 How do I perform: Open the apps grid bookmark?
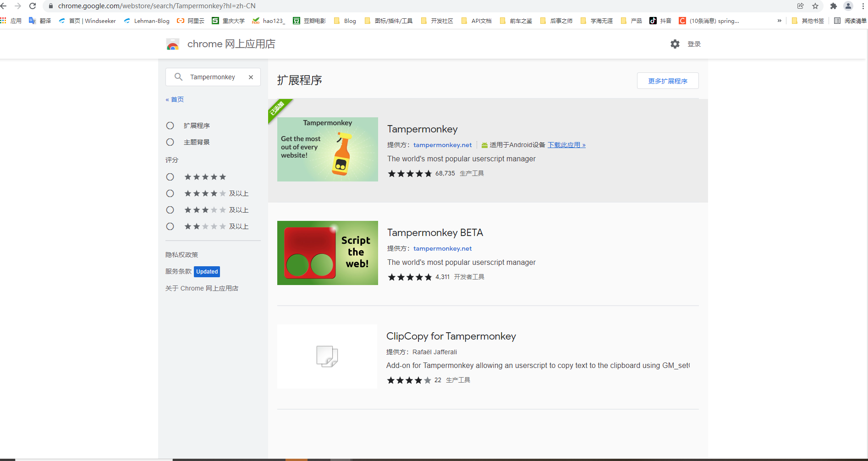(11, 21)
